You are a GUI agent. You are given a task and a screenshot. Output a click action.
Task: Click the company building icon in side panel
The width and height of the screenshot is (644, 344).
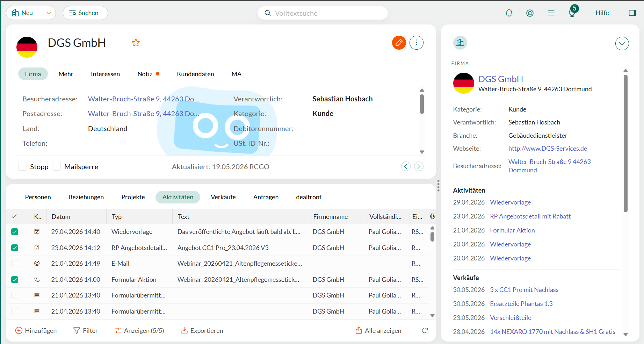pos(460,43)
